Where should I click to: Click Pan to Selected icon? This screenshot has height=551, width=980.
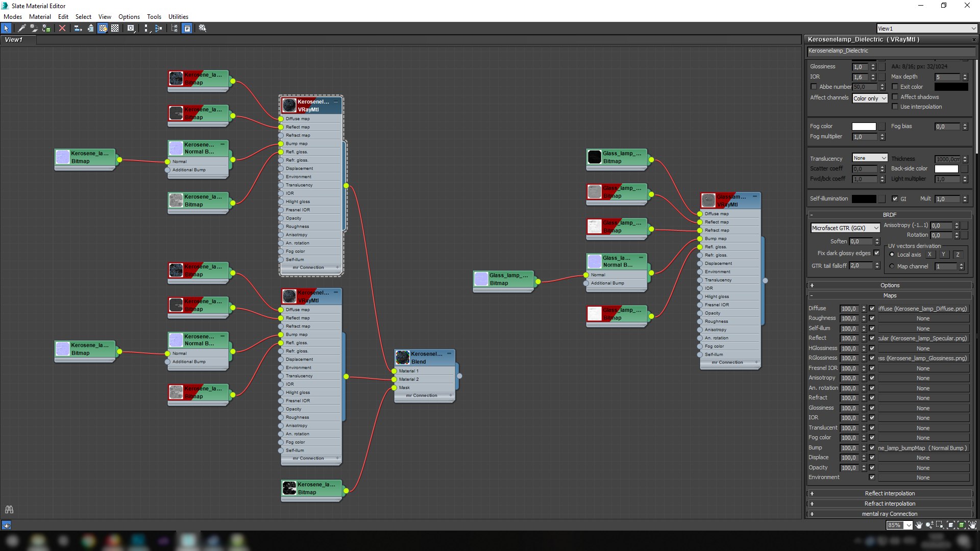pyautogui.click(x=972, y=525)
